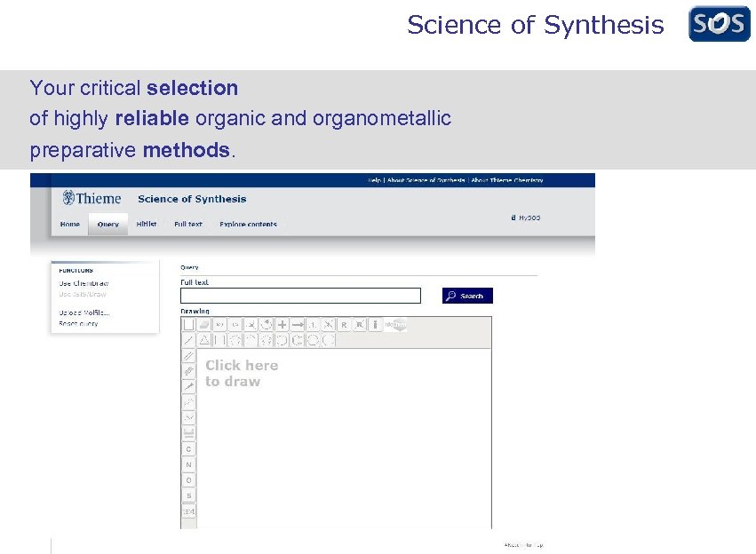This screenshot has height=554, width=756.
Task: Click the 'Click here to draw' canvas
Action: click(x=344, y=439)
